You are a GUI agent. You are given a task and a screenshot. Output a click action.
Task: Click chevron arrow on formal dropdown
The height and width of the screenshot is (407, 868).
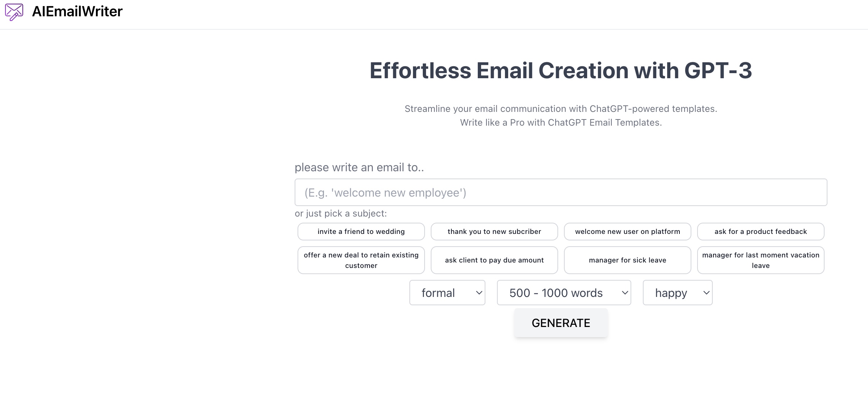pyautogui.click(x=479, y=293)
